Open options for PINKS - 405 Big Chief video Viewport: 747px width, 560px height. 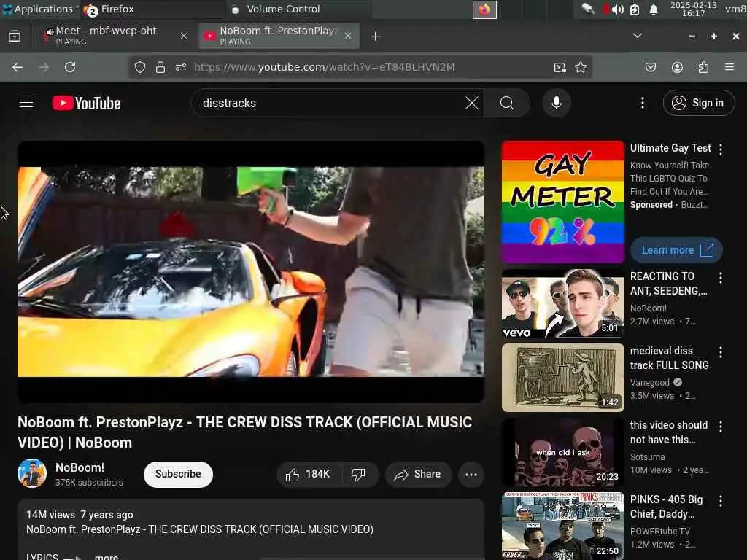click(721, 500)
